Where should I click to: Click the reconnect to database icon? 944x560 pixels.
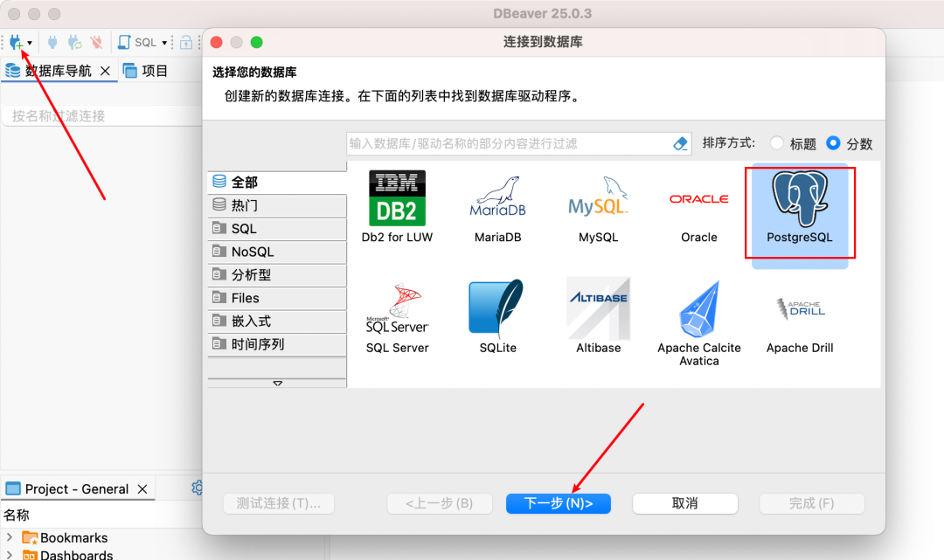coord(74,42)
